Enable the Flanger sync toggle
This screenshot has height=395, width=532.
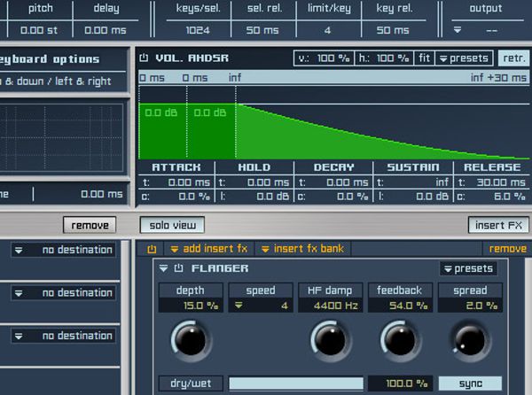pyautogui.click(x=470, y=383)
